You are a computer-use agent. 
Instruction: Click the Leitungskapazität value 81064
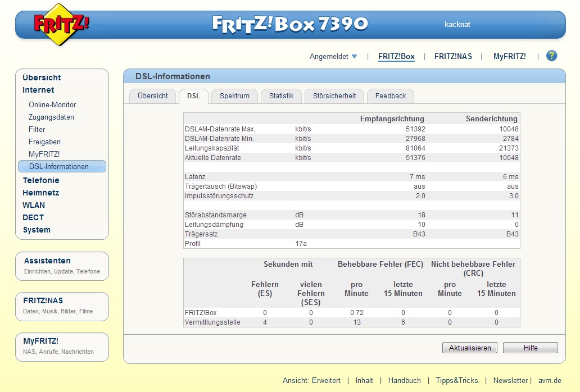(x=415, y=148)
